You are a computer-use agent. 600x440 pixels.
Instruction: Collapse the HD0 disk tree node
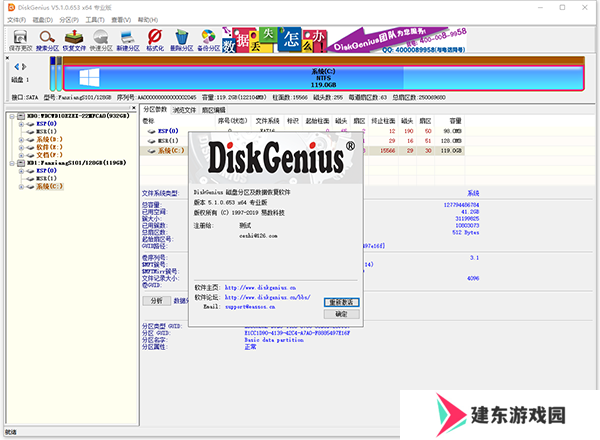(x=12, y=116)
